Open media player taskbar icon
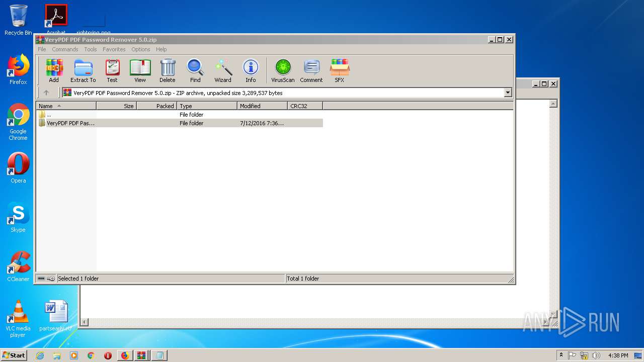The height and width of the screenshot is (362, 644). [x=74, y=355]
